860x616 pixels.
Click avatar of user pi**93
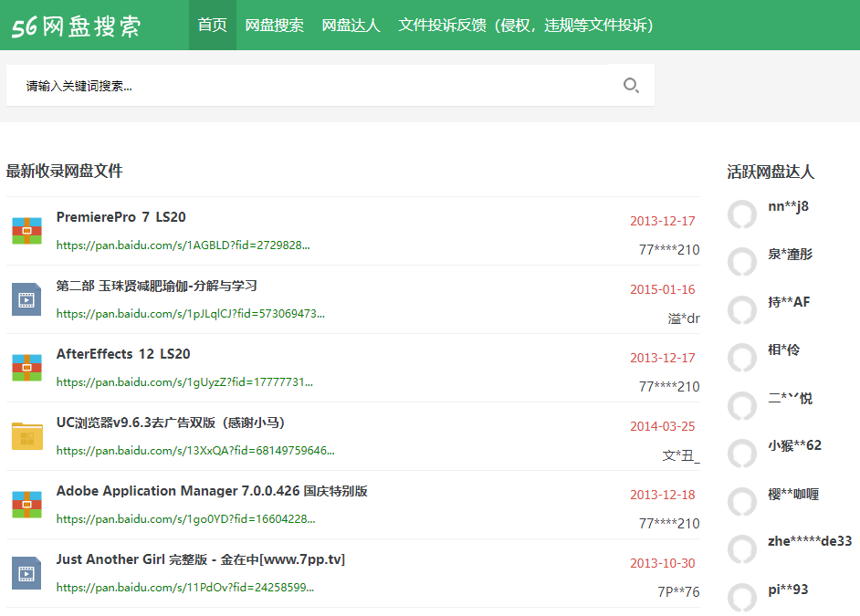[742, 598]
